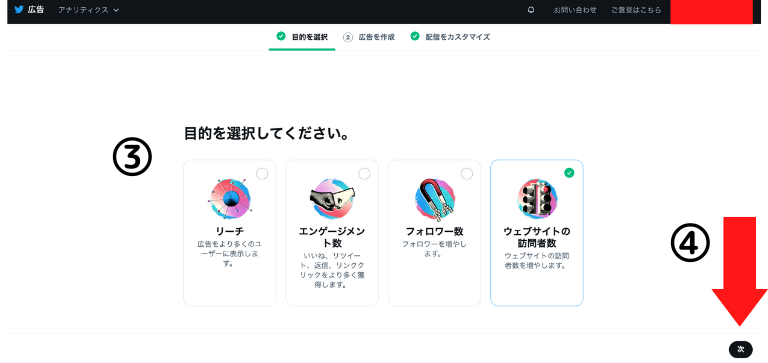Select the フォロワー数 radio button
This screenshot has height=363, width=768.
click(x=467, y=173)
